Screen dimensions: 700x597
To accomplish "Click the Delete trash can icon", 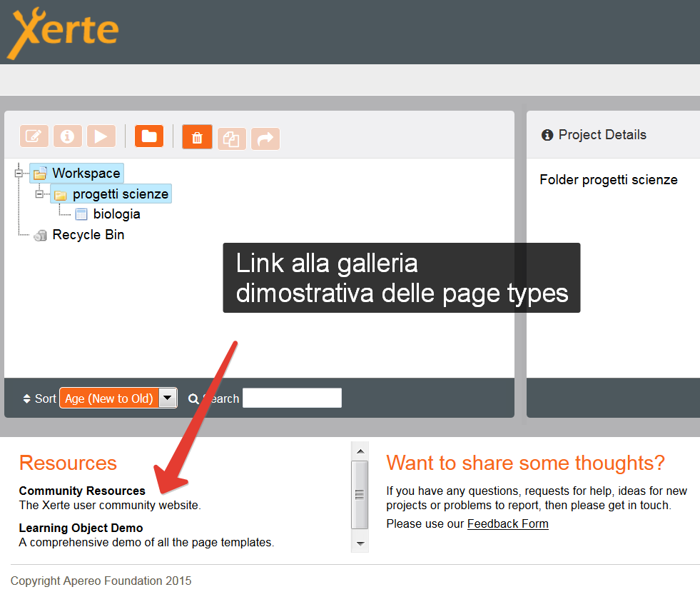I will point(197,137).
